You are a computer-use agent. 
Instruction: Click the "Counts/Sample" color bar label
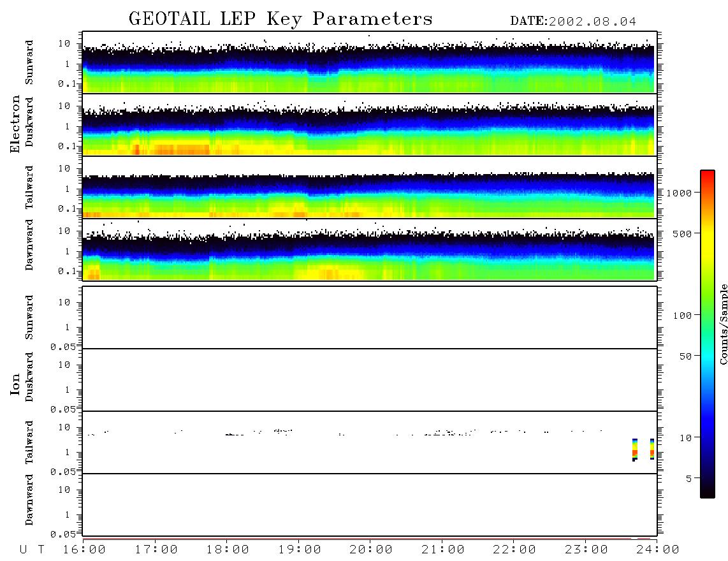723,324
